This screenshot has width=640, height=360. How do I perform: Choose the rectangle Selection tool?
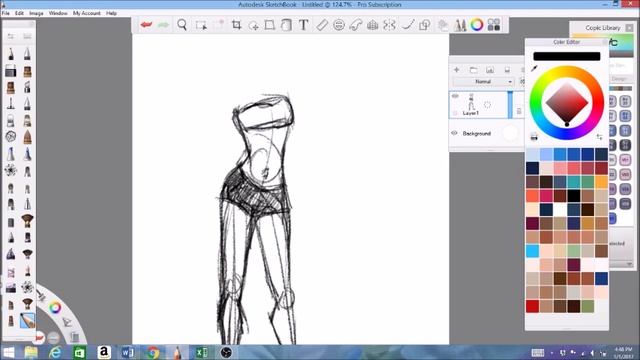[x=201, y=25]
